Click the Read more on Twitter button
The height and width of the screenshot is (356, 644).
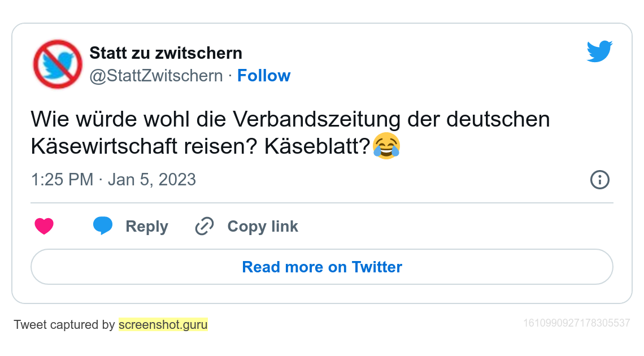pyautogui.click(x=322, y=267)
